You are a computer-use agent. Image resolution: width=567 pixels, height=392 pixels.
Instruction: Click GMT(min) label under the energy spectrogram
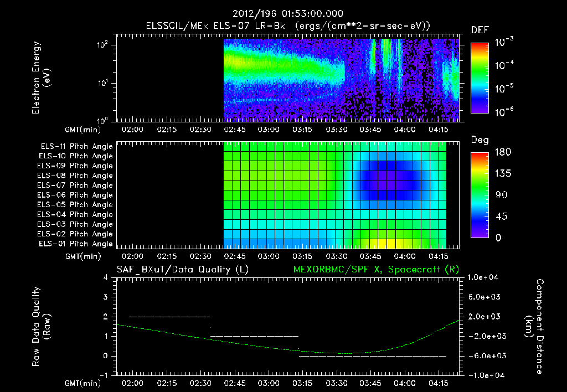pyautogui.click(x=83, y=130)
